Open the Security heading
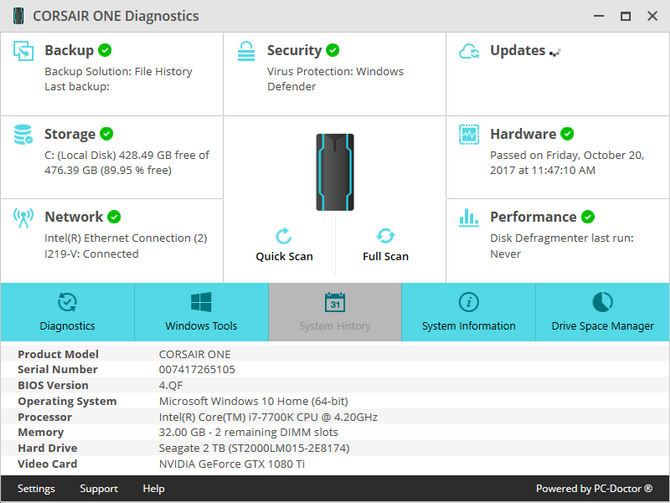The width and height of the screenshot is (670, 503). tap(294, 50)
